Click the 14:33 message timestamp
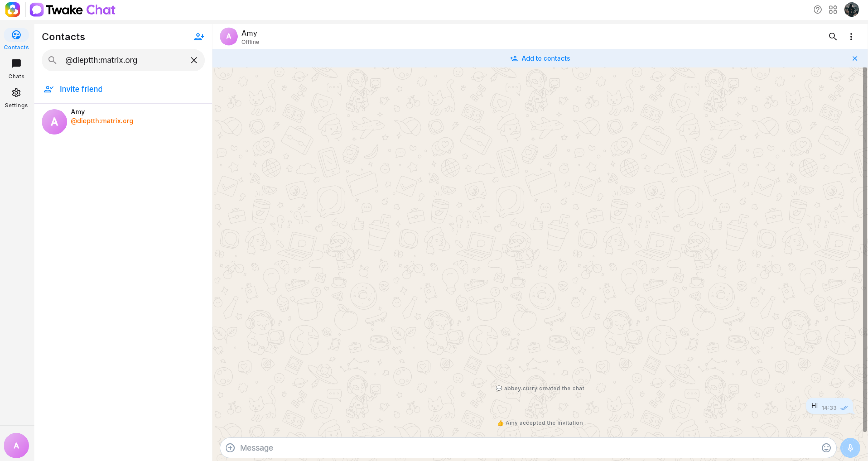The width and height of the screenshot is (868, 461). click(829, 408)
